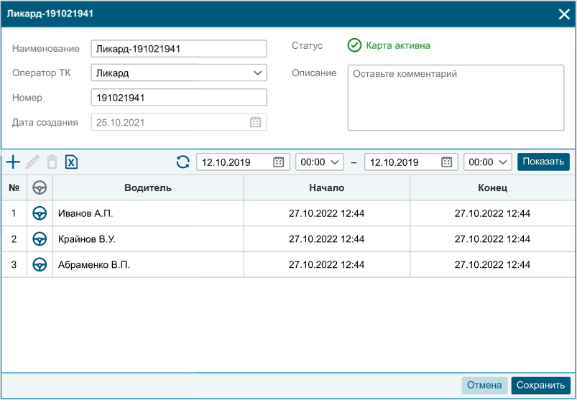577x400 pixels.
Task: Sort by the Начало column header
Action: coord(327,188)
